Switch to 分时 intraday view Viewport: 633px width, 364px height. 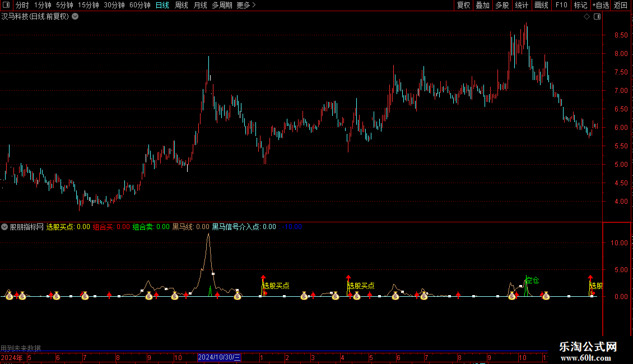click(x=22, y=5)
